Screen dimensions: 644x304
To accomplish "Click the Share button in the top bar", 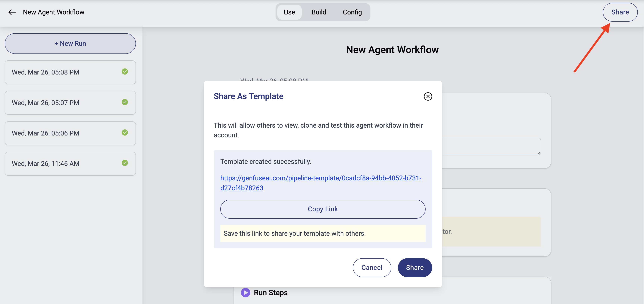I will 620,12.
